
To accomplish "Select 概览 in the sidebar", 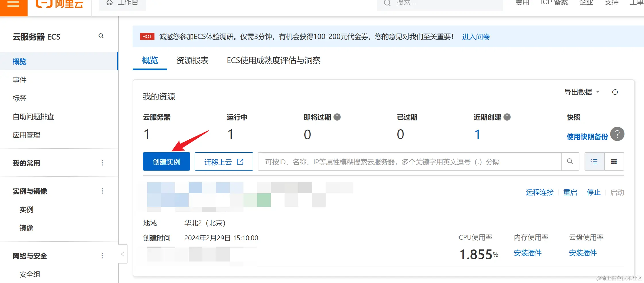I will 59,61.
